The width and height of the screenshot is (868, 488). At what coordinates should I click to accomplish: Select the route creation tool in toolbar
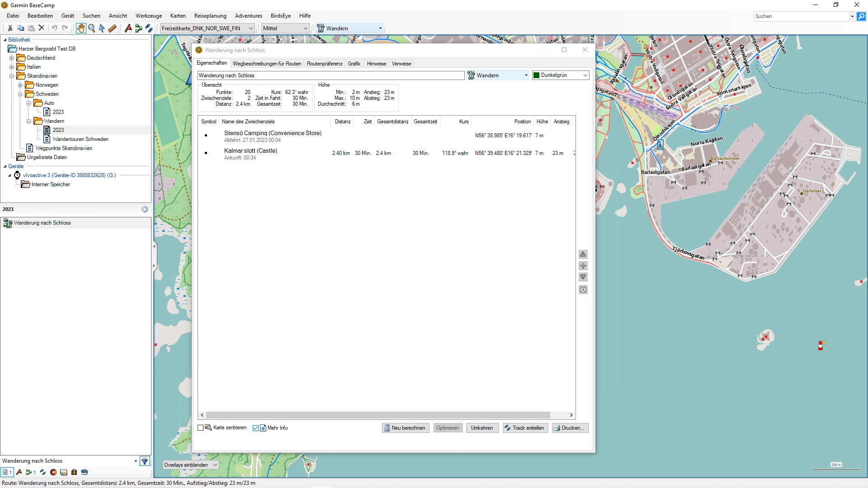138,28
